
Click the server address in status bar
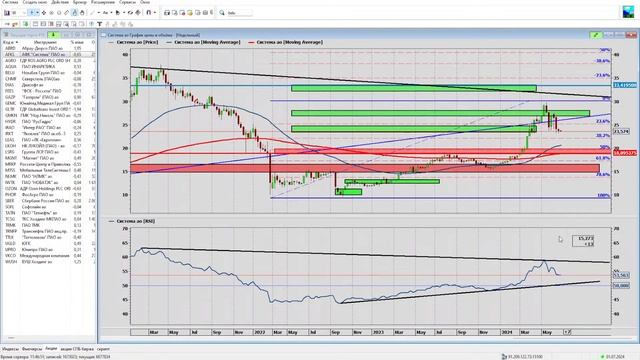click(524, 356)
